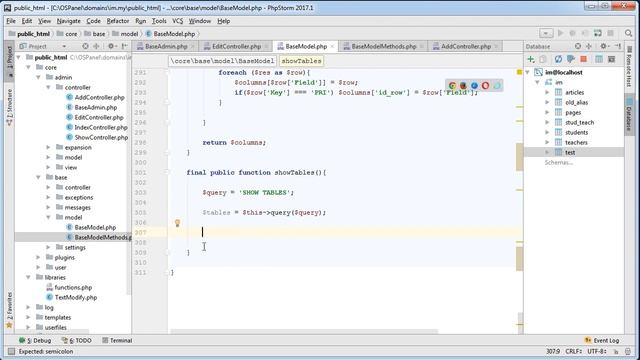Collapse all nodes in Project panel header

click(x=96, y=46)
